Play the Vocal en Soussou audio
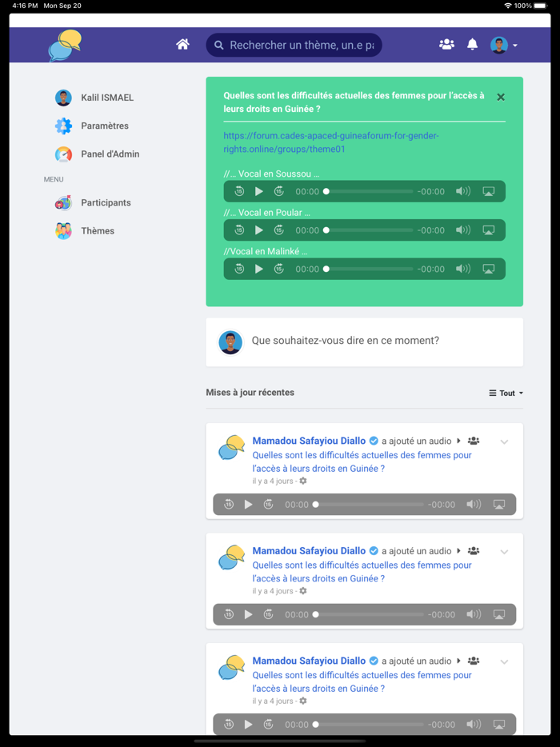Viewport: 560px width, 747px height. pyautogui.click(x=258, y=191)
